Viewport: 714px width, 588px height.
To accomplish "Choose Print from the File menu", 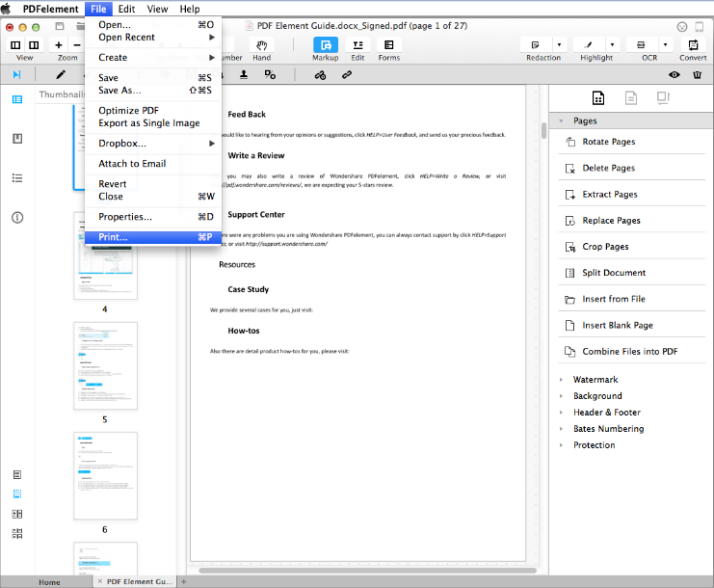I will point(153,237).
